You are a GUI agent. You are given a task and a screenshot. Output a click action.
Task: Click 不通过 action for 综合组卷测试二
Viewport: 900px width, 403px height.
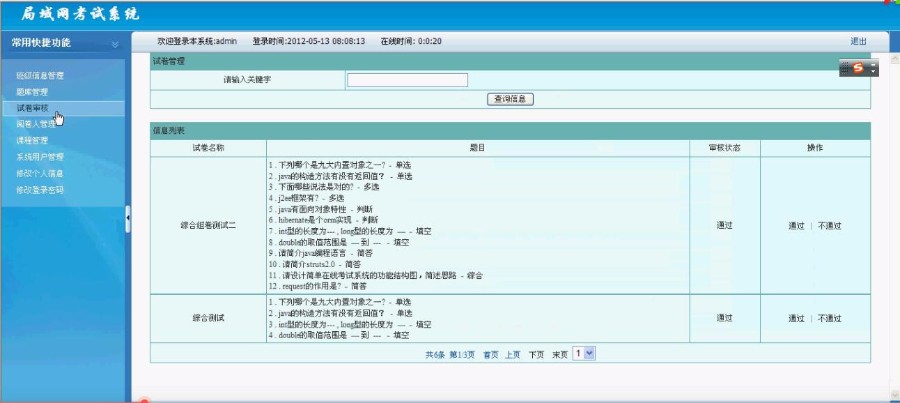[829, 226]
